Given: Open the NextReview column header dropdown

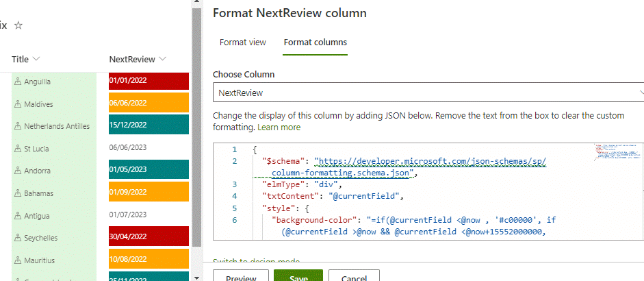Looking at the screenshot, I should (163, 59).
